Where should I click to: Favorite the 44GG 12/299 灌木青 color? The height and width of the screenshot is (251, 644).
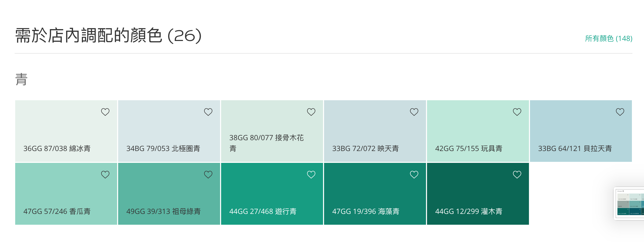coord(517,175)
